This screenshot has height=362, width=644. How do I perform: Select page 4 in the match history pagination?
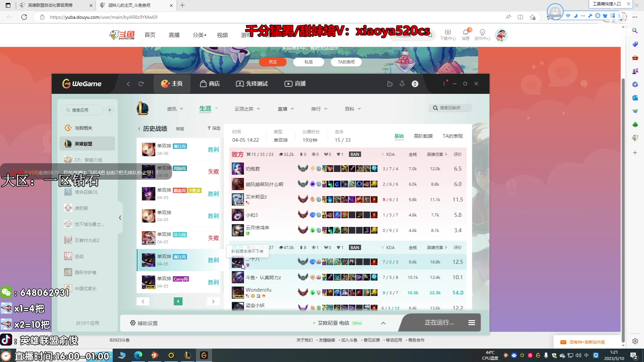pos(178,301)
